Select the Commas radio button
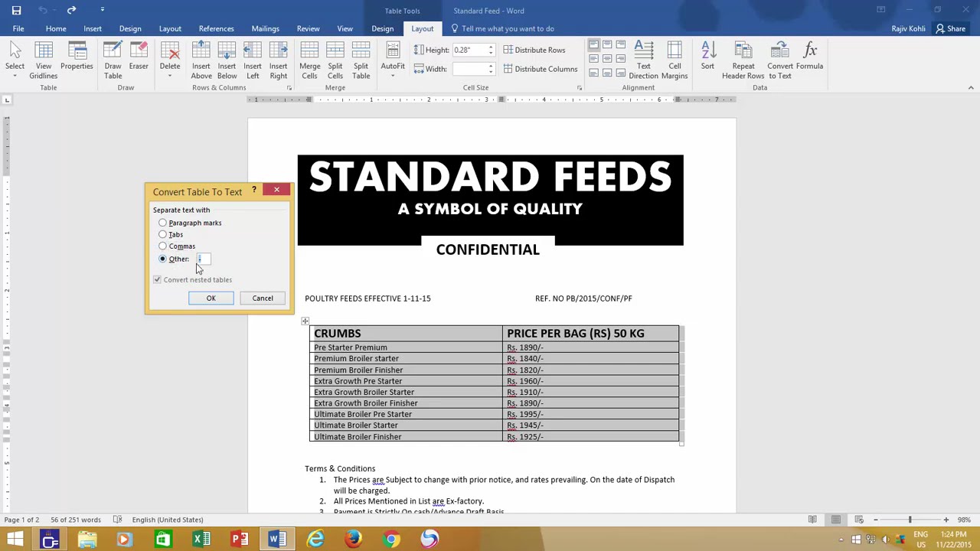Screen dimensions: 980x551 (x=162, y=246)
